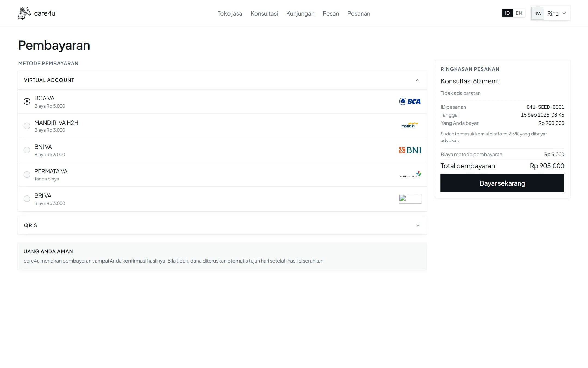Open Toko jasa in the navigation
Screen dimensions: 588x368
pyautogui.click(x=230, y=13)
